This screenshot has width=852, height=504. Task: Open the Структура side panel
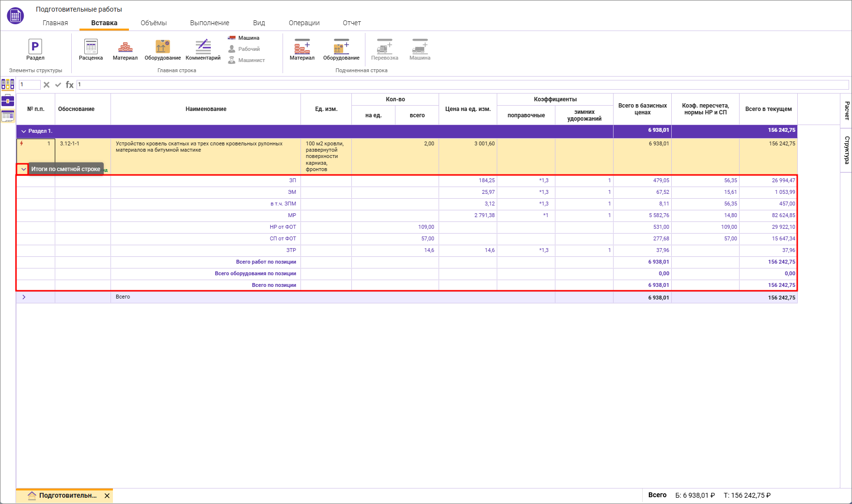tap(846, 150)
